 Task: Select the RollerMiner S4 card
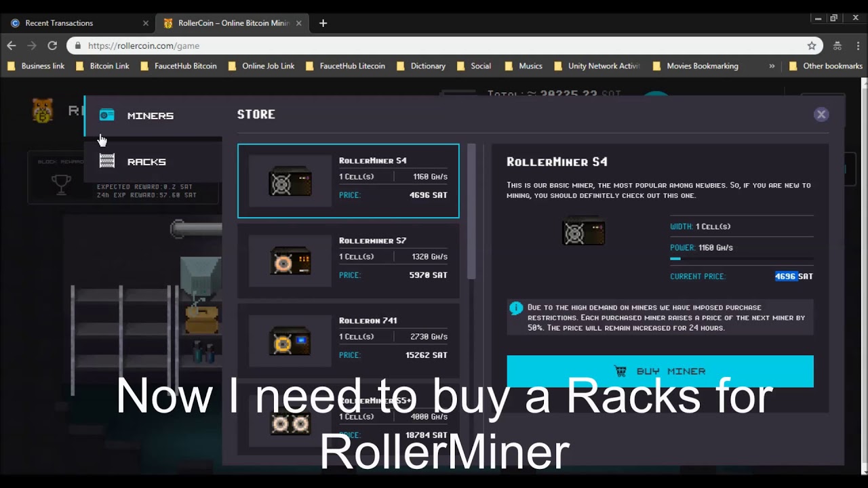coord(349,181)
